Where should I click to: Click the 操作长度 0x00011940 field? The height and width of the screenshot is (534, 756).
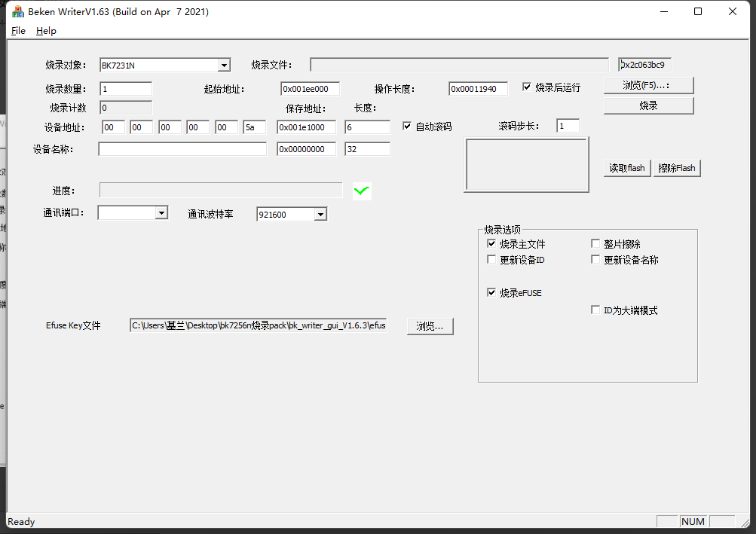[478, 89]
